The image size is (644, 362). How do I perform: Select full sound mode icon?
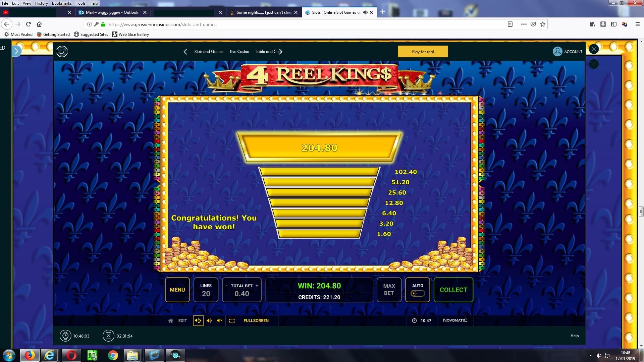click(198, 321)
